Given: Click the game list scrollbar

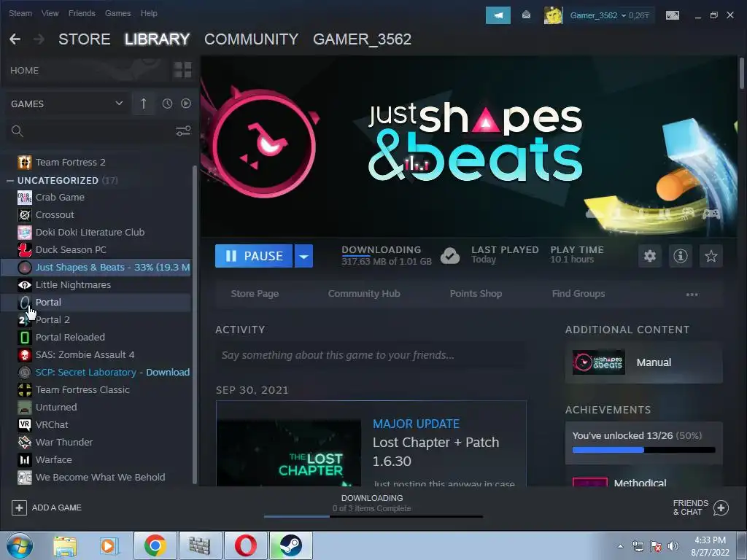Looking at the screenshot, I should [x=194, y=324].
